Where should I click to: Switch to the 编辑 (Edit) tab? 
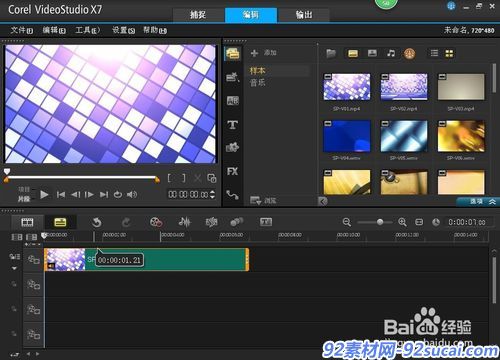(251, 15)
